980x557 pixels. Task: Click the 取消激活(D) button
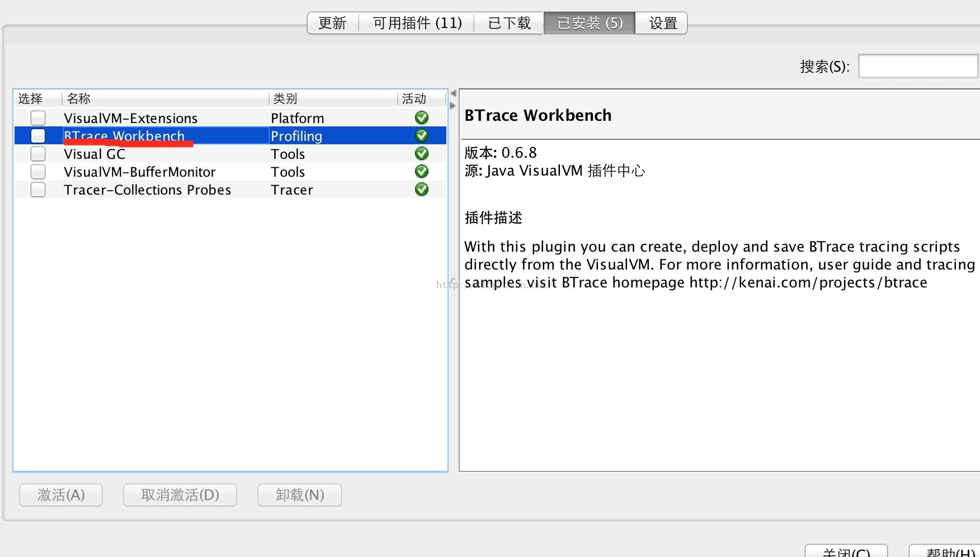180,495
